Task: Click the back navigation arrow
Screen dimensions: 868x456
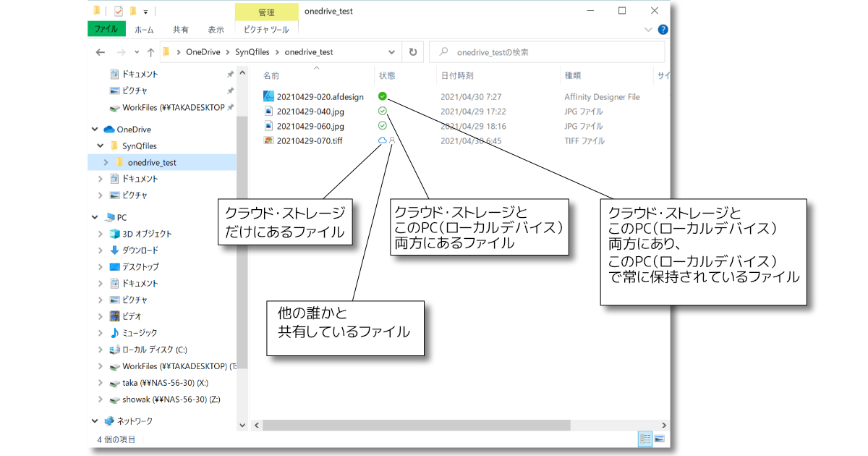Action: tap(101, 52)
